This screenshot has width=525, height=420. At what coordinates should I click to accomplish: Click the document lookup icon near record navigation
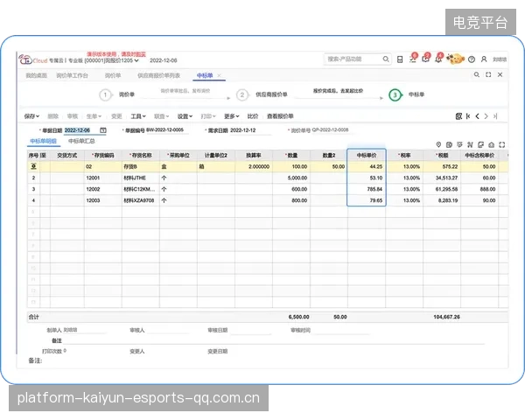click(x=458, y=116)
